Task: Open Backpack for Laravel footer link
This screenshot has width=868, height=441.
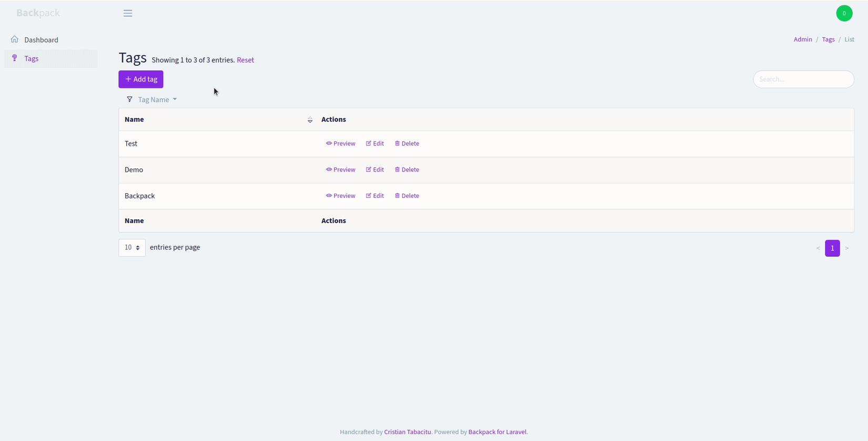Action: (497, 432)
